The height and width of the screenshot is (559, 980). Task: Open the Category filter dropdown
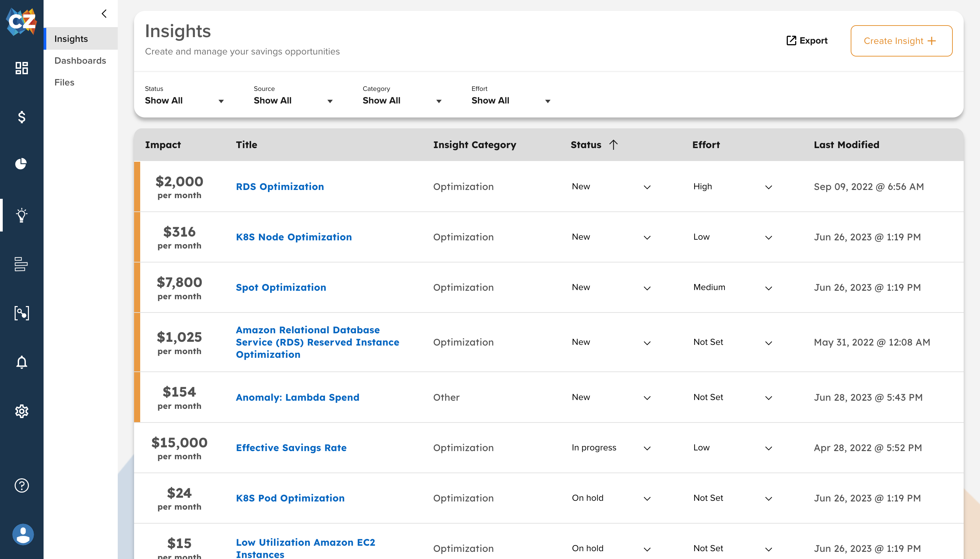[439, 101]
